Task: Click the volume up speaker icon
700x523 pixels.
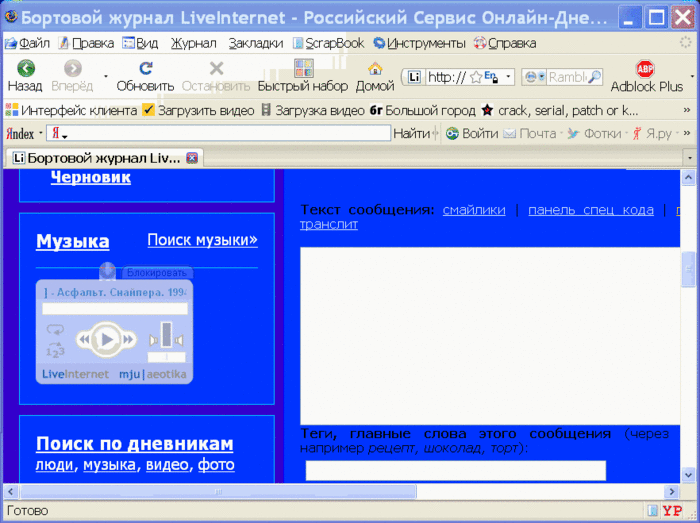Action: pyautogui.click(x=179, y=341)
